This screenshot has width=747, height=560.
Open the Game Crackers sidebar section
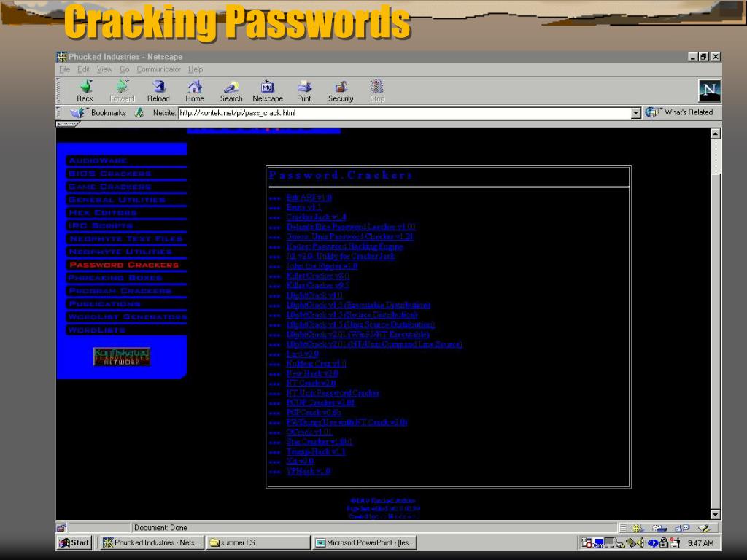click(x=110, y=187)
